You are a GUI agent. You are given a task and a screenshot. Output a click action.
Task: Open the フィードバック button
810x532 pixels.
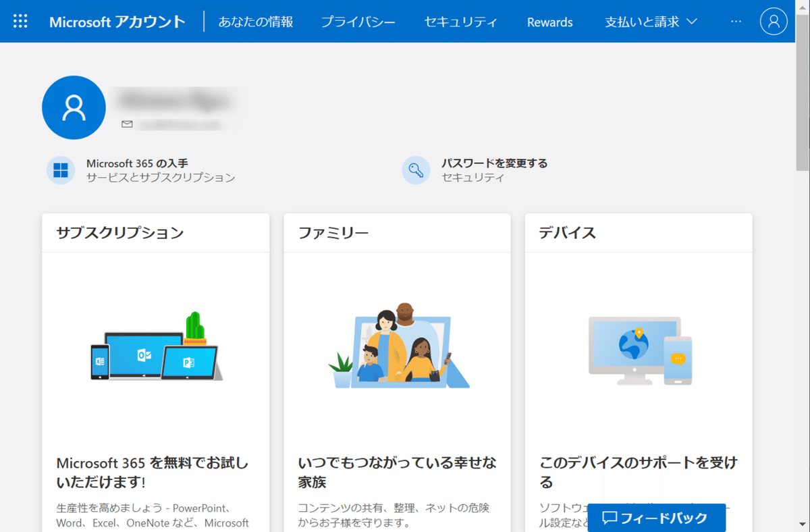657,518
